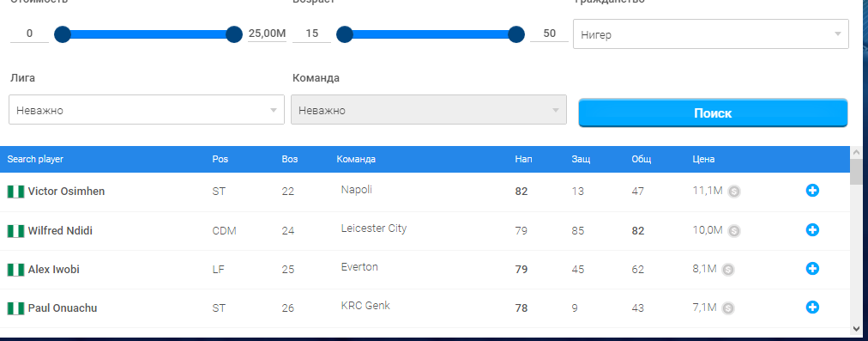Screen dimensions: 868x341
Task: Click the coin icon beside price 10,0M
Action: (734, 231)
